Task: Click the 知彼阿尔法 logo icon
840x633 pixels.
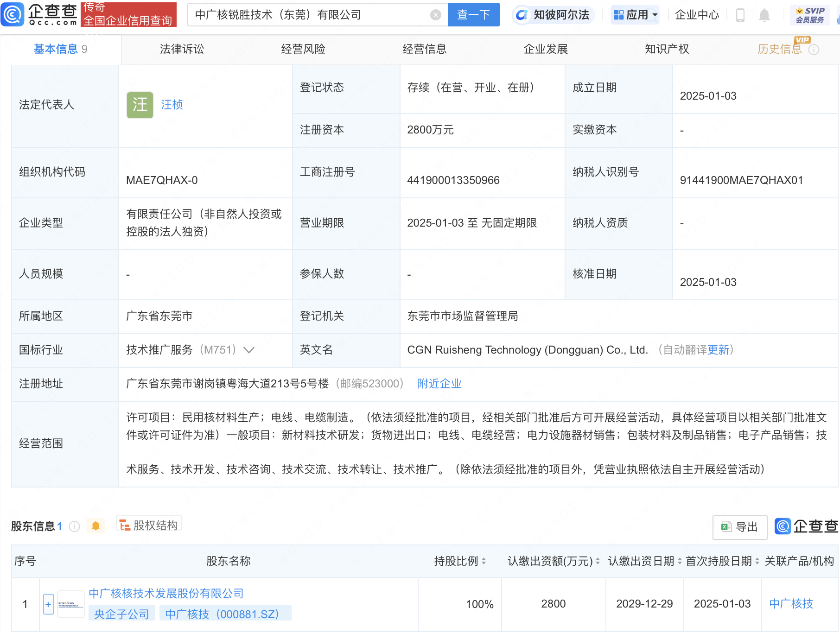Action: click(522, 15)
